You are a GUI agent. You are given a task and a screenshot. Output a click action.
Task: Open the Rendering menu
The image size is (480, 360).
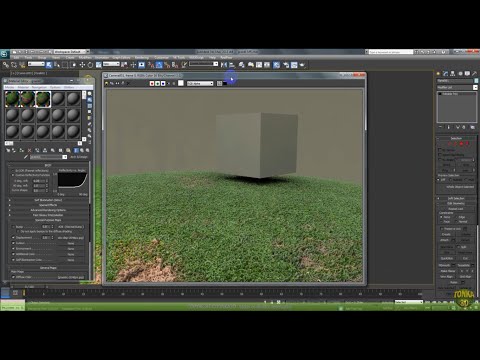pos(142,57)
